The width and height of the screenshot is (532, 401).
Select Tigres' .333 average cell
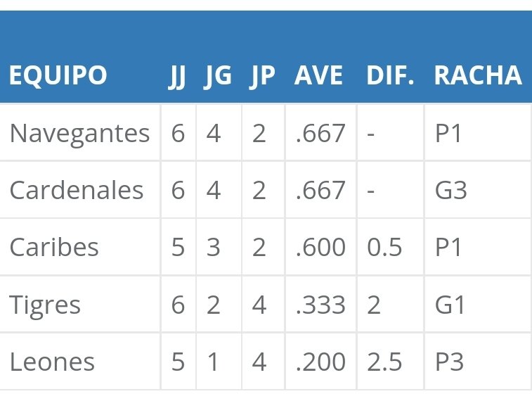[x=320, y=305]
